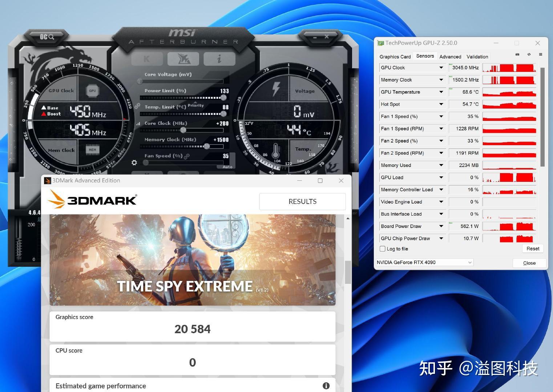Click the Voltage label in right gauge
553x392 pixels.
(304, 91)
